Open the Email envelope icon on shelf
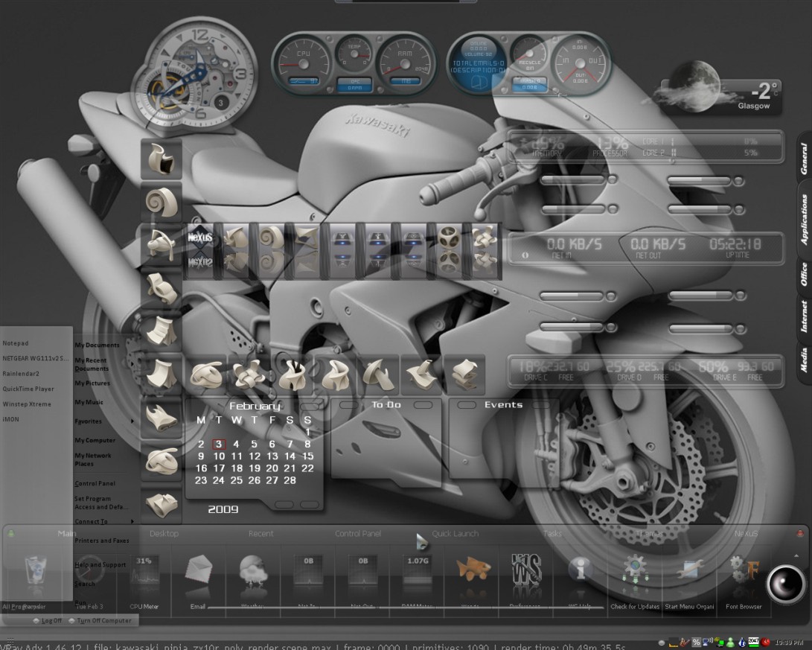 click(x=198, y=570)
